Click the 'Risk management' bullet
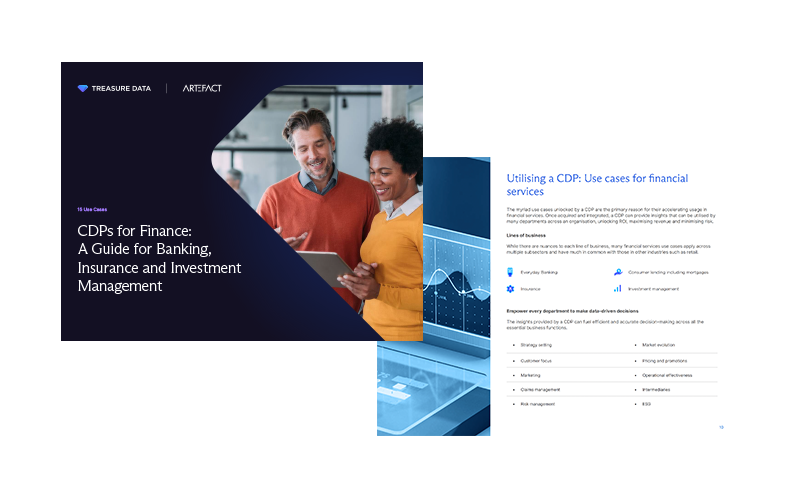This screenshot has height=500, width=800. point(538,404)
